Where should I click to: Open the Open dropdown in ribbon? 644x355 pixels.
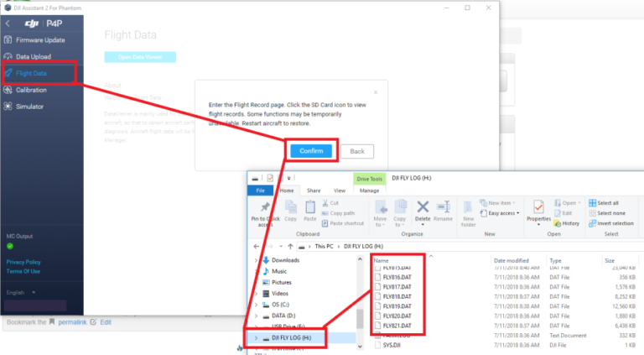568,203
